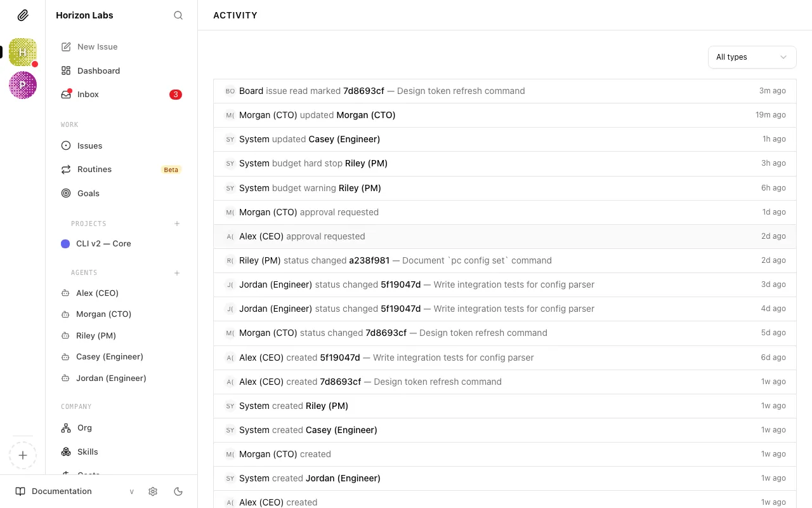This screenshot has width=812, height=508.
Task: Click the Issues circle-dot icon
Action: coord(66,145)
